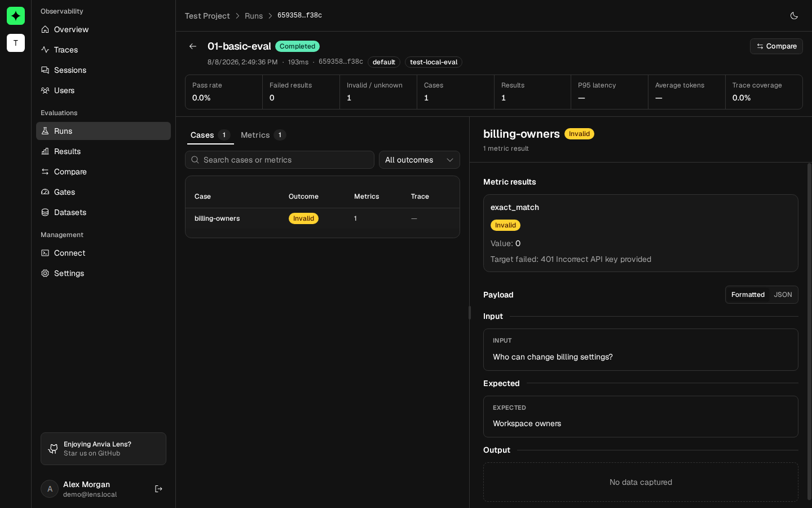812x508 pixels.
Task: Open the Settings page
Action: click(x=103, y=273)
